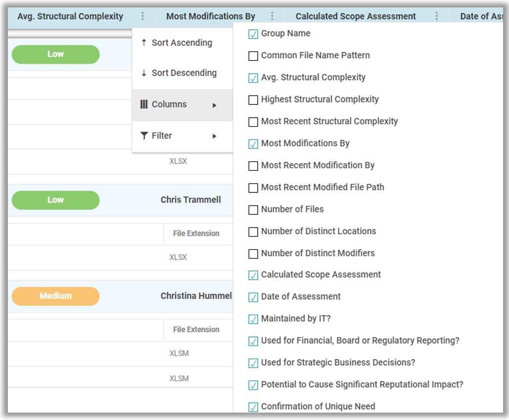Click the up-arrow Sort Ascending icon

tap(144, 43)
